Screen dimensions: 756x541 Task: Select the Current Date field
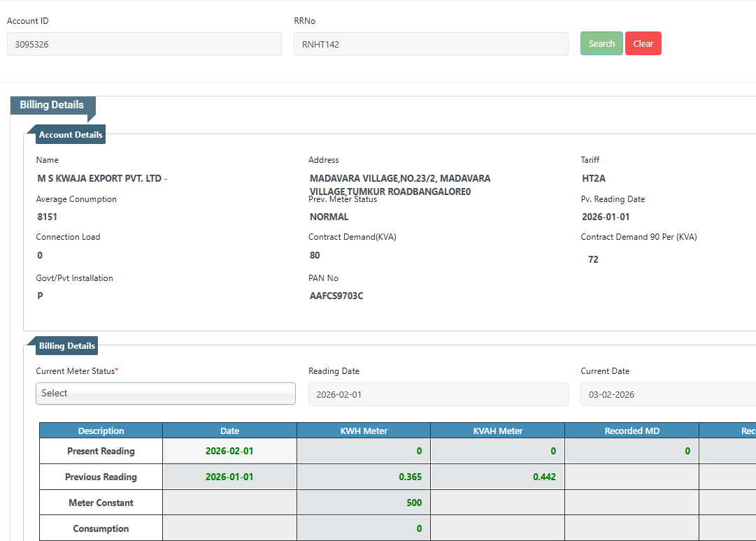(667, 394)
